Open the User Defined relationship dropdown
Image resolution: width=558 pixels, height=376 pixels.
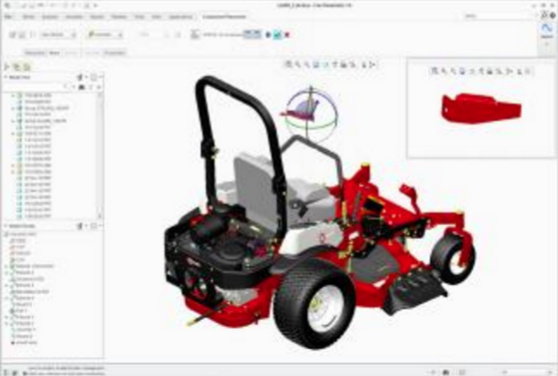pyautogui.click(x=58, y=35)
